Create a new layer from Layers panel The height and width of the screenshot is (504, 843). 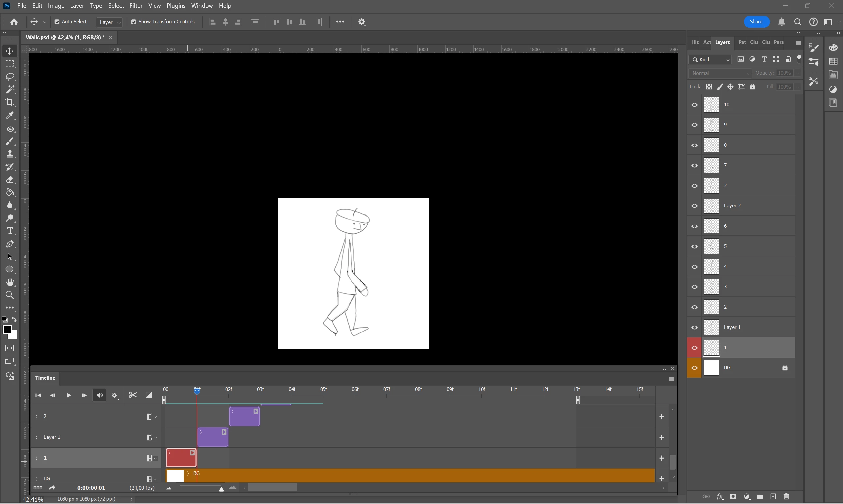pyautogui.click(x=773, y=496)
